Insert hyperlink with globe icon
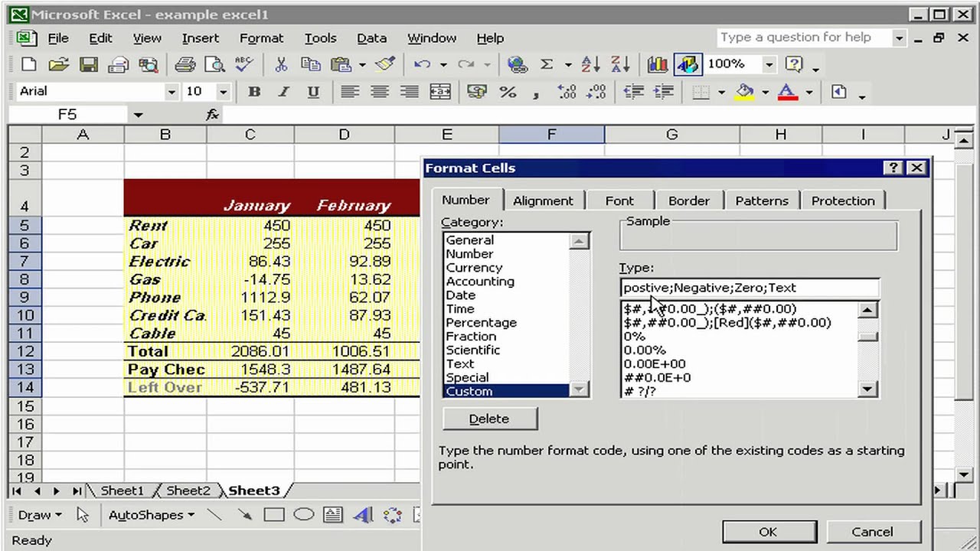 (517, 65)
